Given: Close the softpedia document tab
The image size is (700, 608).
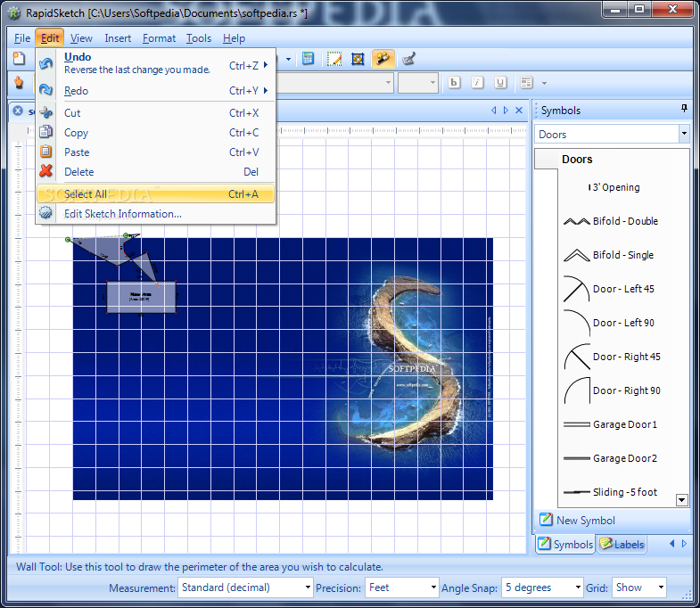Looking at the screenshot, I should point(18,111).
